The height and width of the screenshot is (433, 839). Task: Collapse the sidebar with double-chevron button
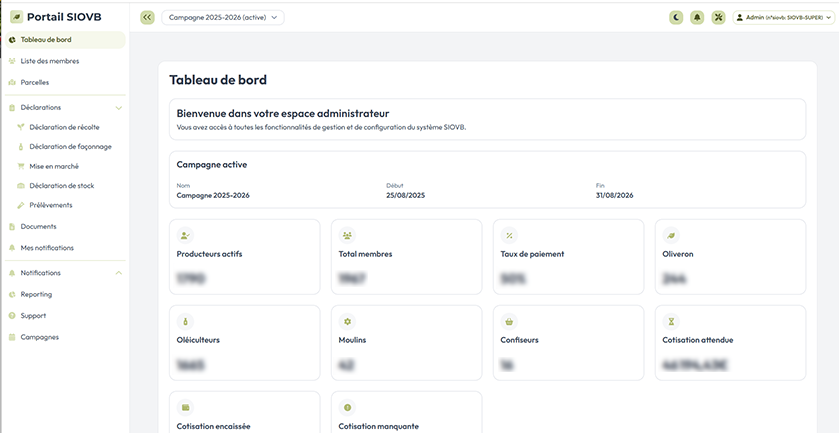pyautogui.click(x=148, y=17)
